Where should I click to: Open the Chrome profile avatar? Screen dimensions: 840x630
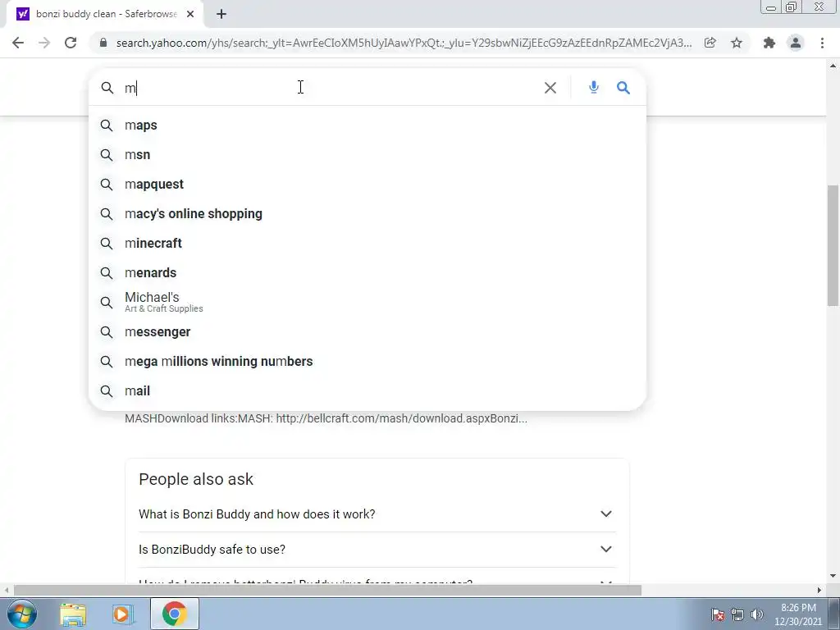coord(796,43)
